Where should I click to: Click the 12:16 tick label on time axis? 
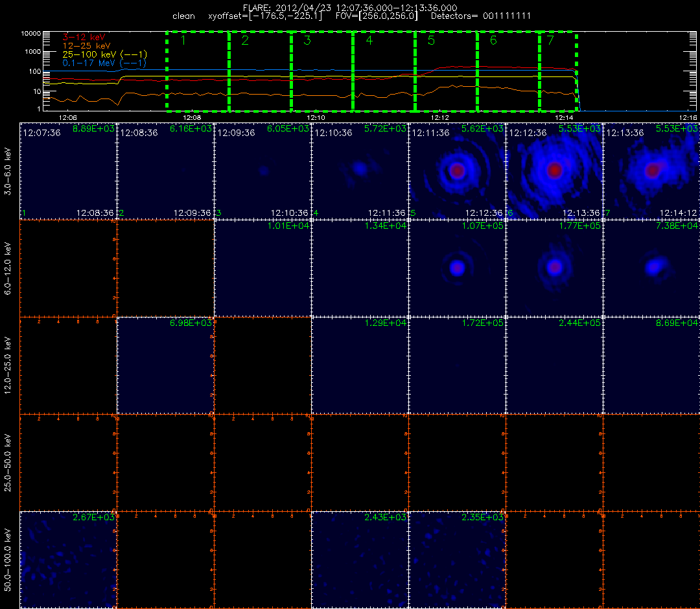(688, 117)
